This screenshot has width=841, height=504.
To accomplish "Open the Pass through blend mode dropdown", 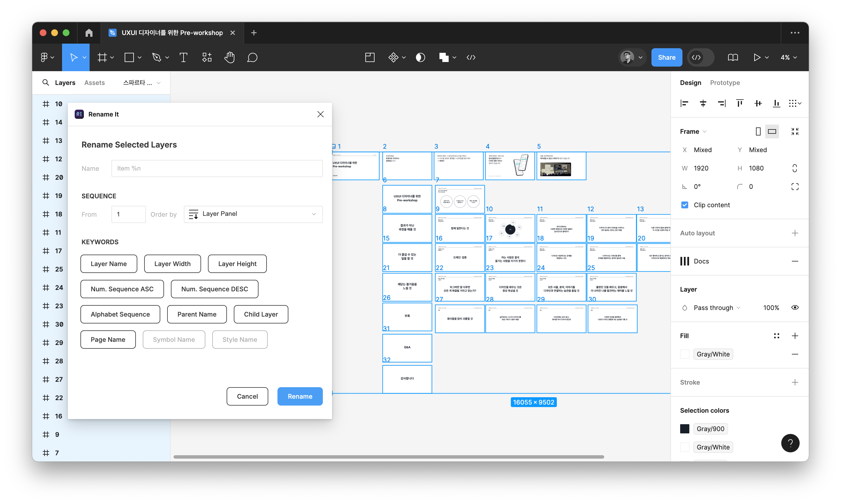I will [716, 307].
